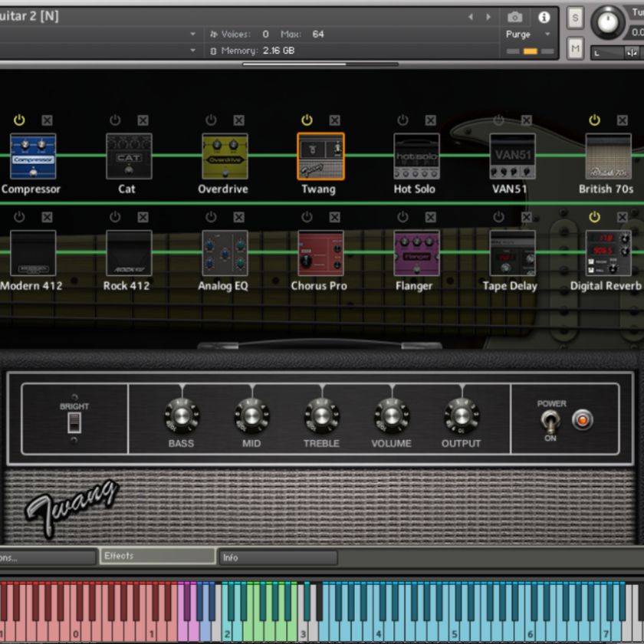644x644 pixels.
Task: Open the Chorus Pro effect
Action: 320,253
